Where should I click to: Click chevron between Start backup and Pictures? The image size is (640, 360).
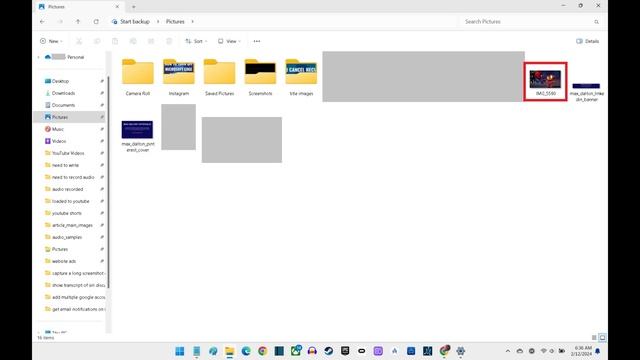158,22
